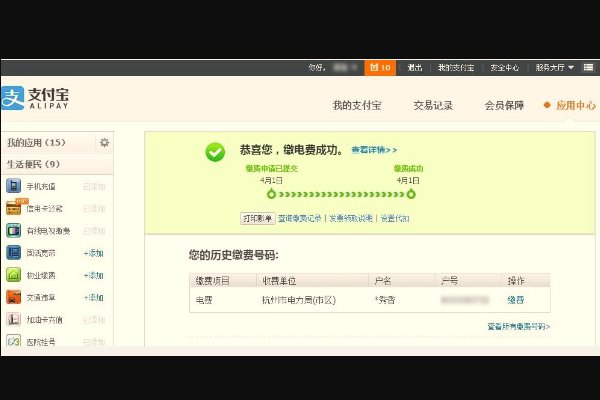This screenshot has width=600, height=400.
Task: Click the 医院挂号 icon
Action: point(13,341)
